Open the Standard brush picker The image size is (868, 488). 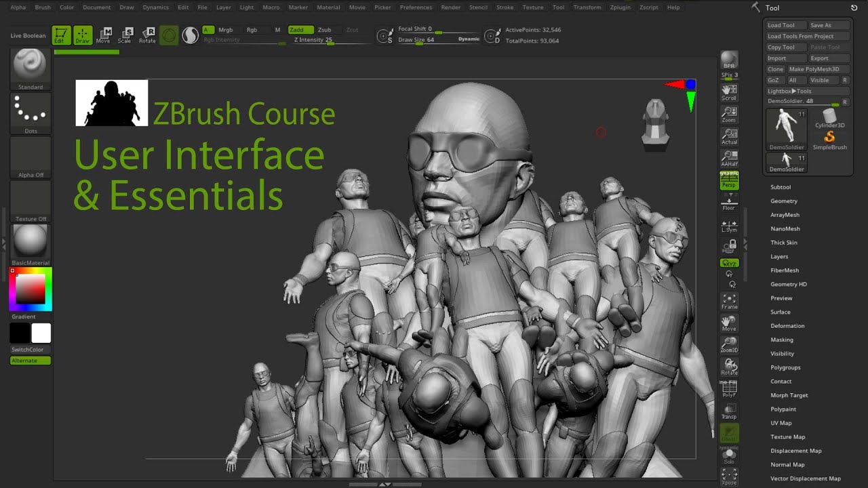(31, 70)
